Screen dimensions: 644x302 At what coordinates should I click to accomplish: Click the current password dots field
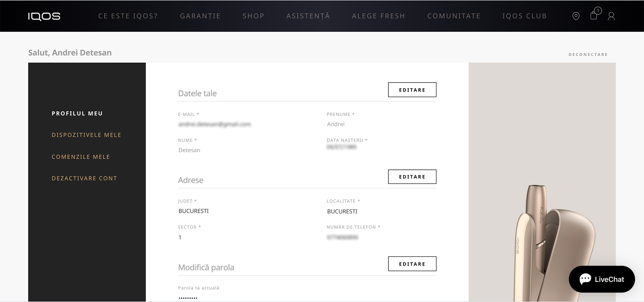click(x=188, y=298)
